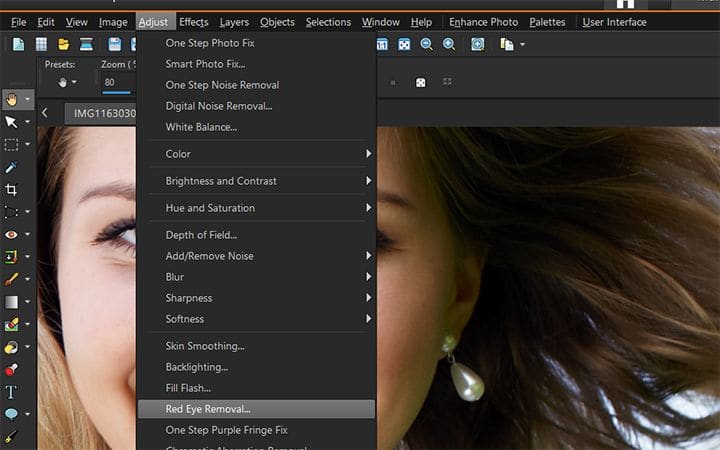Screen dimensions: 720x450
Task: Click the framed zoom icon after Zoom In
Action: click(478, 45)
